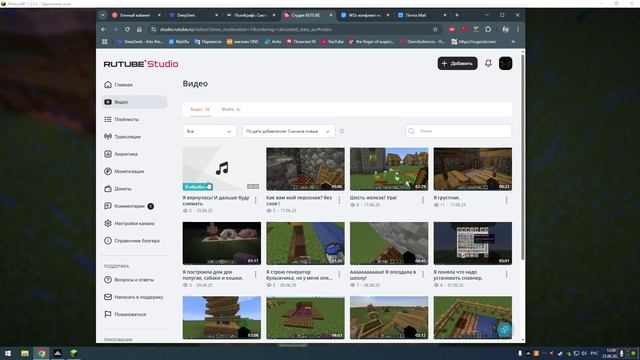Select the Видео sidebar section
The height and width of the screenshot is (360, 640).
[135, 102]
